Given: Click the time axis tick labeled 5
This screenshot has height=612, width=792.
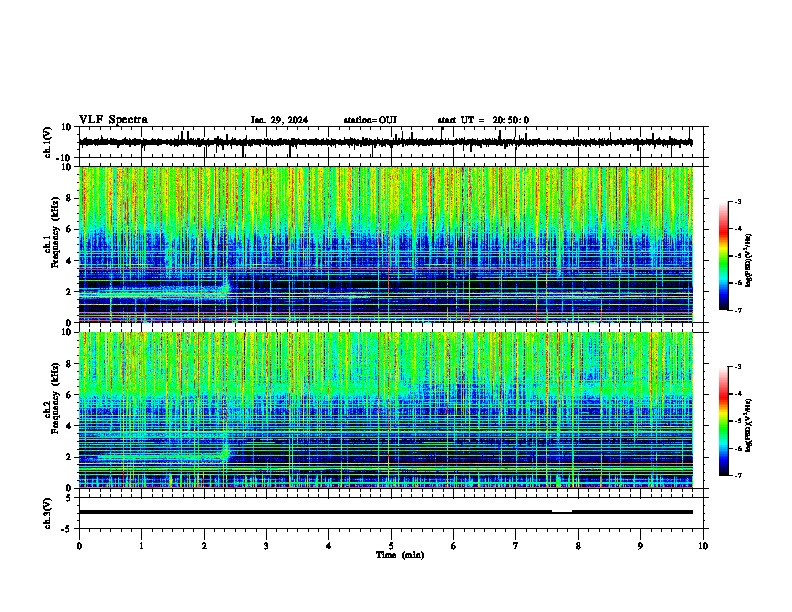Looking at the screenshot, I should pos(391,546).
